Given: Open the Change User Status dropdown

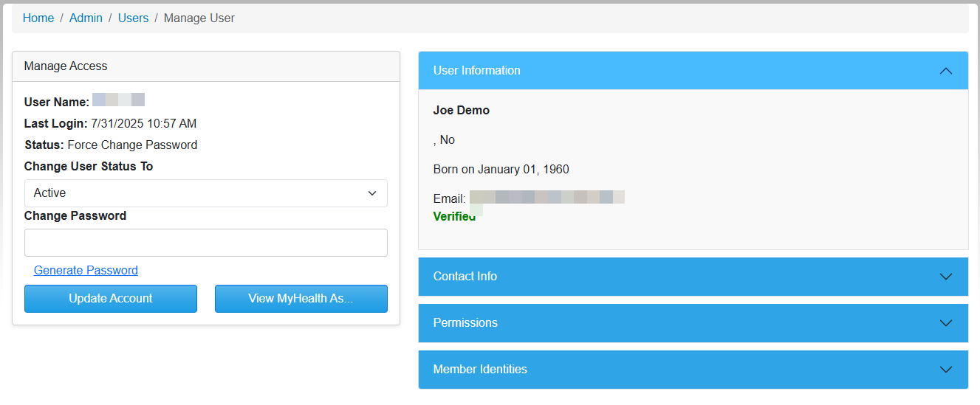Looking at the screenshot, I should [x=205, y=193].
